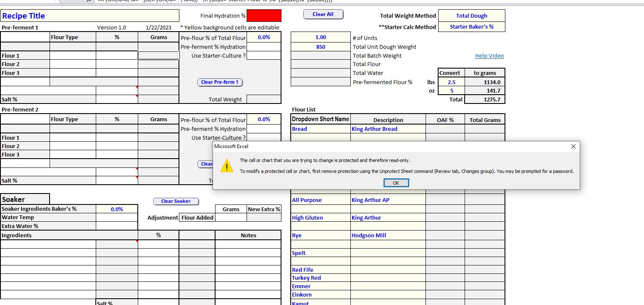Viewport: 644px width, 305px height.
Task: Click the yellow warning triangle icon
Action: [227, 166]
